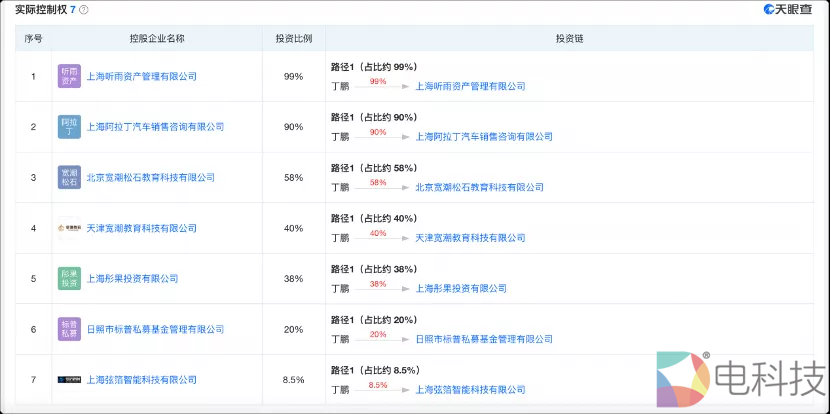Click the 控股企业名称 column header

click(157, 39)
